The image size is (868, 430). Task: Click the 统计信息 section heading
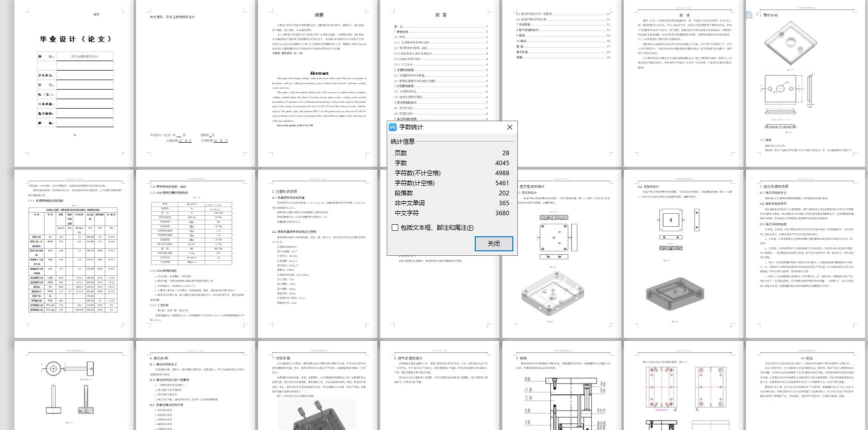403,142
